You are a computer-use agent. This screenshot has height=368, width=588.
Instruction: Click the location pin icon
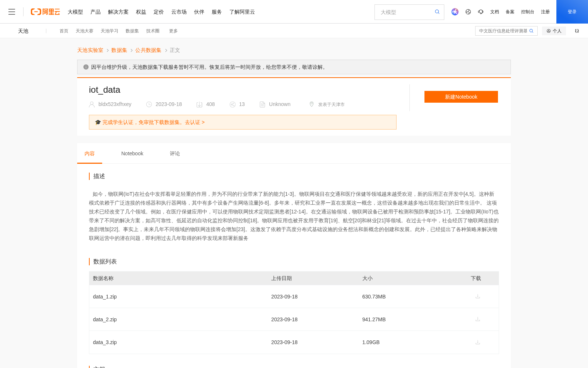[x=312, y=104]
